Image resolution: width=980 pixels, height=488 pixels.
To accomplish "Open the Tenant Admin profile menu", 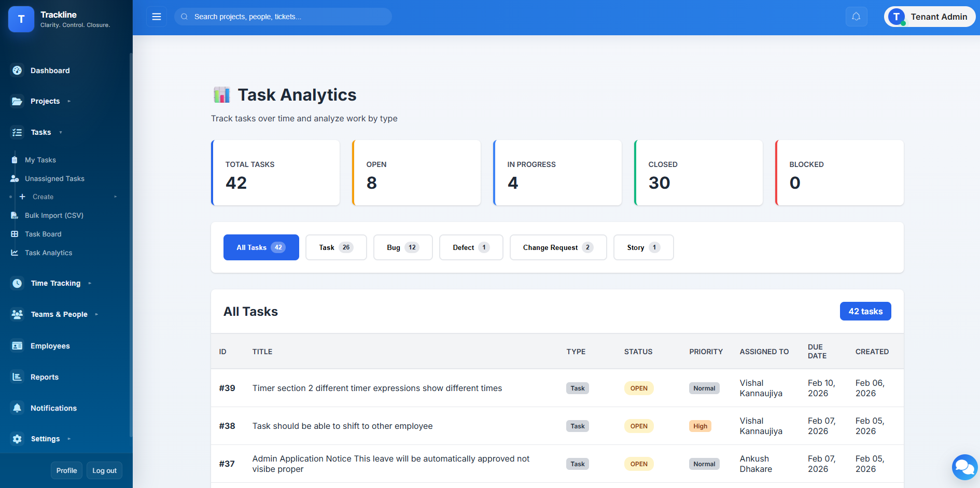I will coord(929,17).
